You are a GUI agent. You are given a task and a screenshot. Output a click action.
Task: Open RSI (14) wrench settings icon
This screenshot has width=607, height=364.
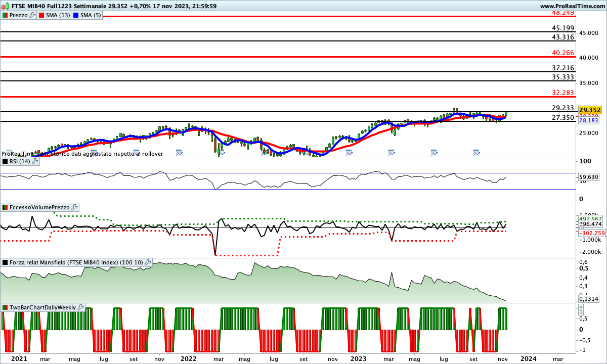35,161
